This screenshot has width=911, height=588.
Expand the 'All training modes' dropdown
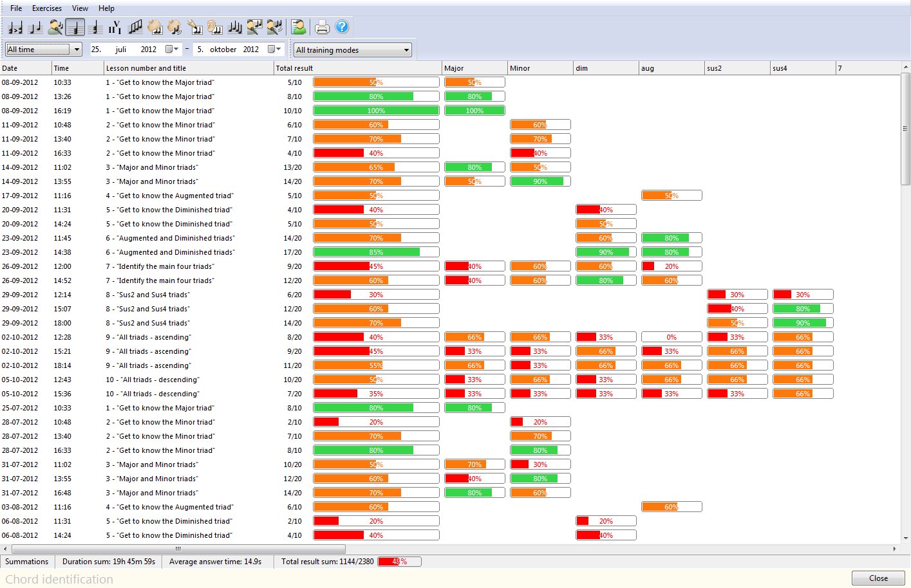(352, 50)
